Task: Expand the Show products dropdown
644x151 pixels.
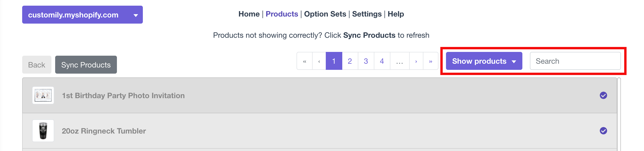Action: point(484,61)
